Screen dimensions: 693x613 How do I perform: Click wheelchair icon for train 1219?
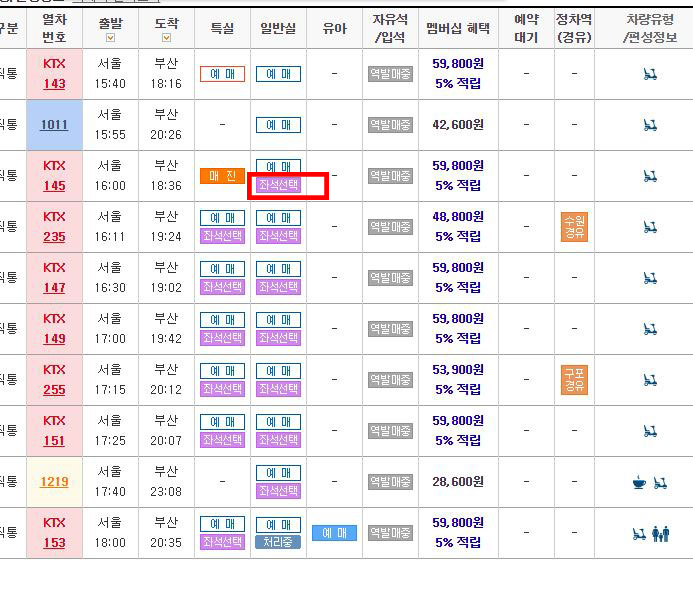coord(660,483)
